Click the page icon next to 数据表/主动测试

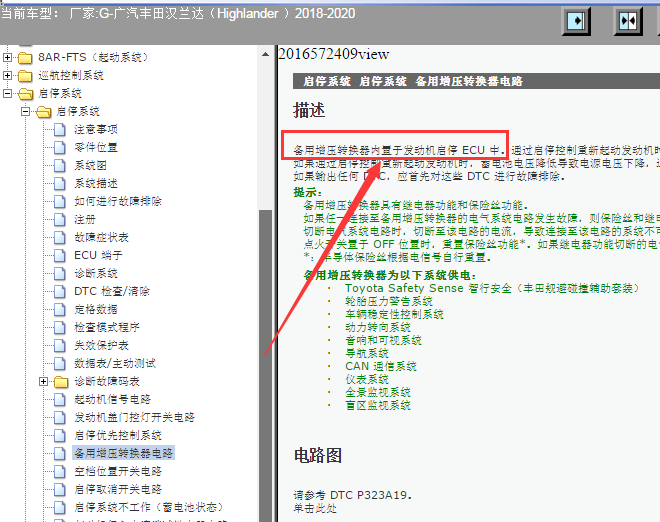click(60, 363)
